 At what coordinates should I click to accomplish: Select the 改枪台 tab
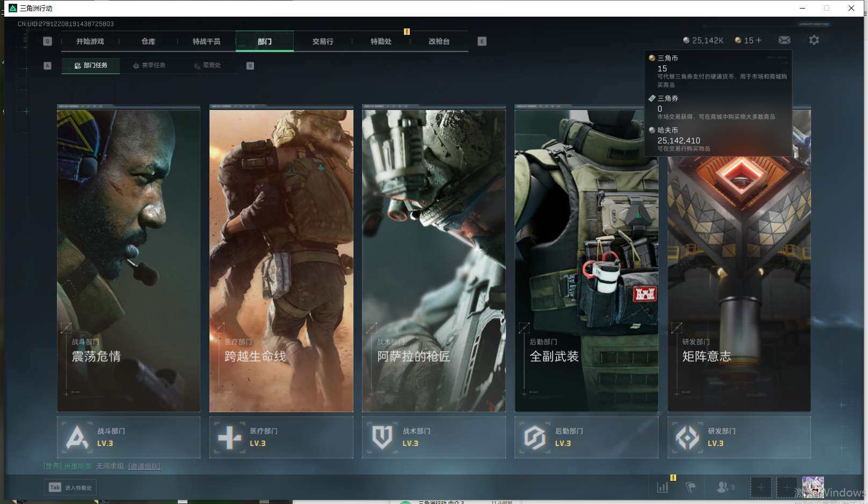pos(439,41)
